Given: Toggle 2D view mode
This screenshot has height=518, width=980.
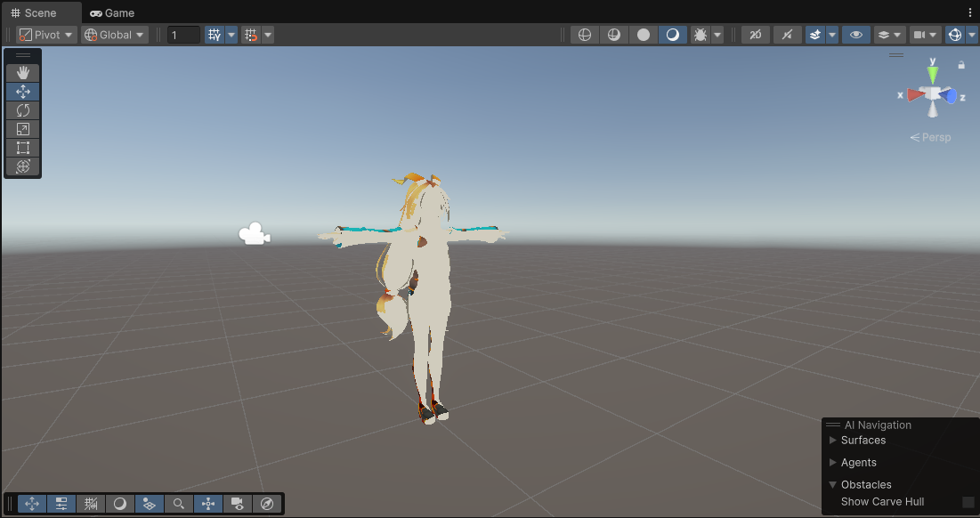Looking at the screenshot, I should pos(756,35).
